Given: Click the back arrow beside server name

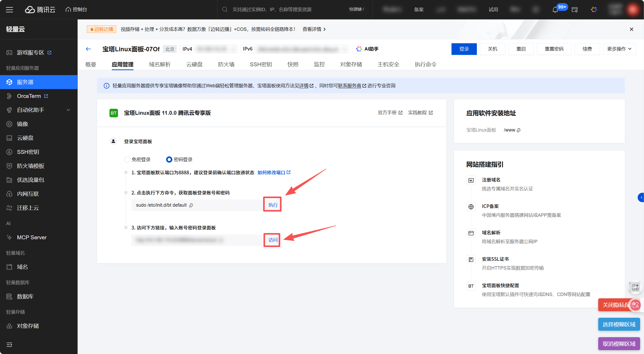Looking at the screenshot, I should click(88, 49).
